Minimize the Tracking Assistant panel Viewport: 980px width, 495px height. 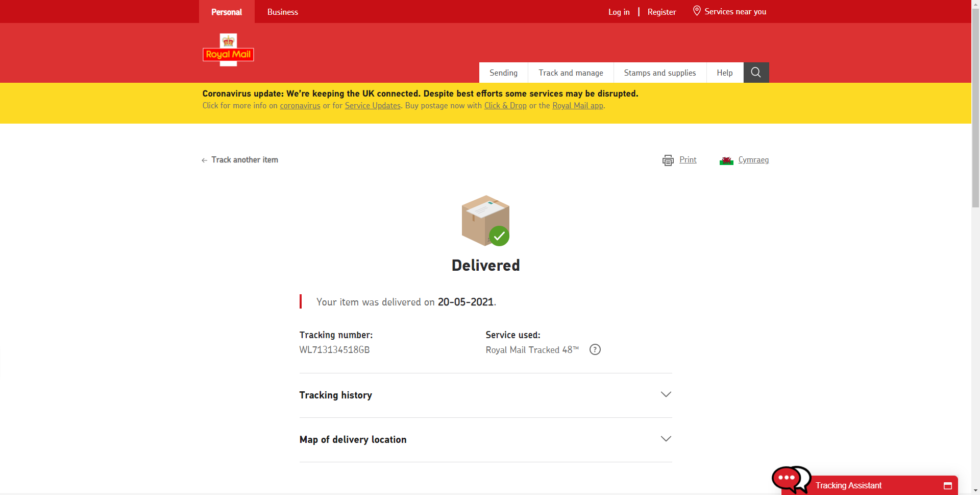tap(948, 486)
